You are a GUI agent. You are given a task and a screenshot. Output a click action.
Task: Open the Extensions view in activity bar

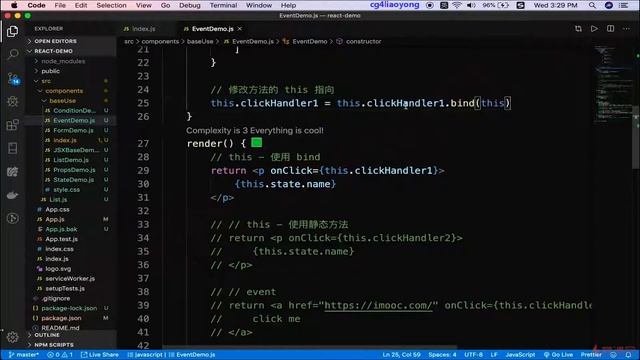coord(13,124)
